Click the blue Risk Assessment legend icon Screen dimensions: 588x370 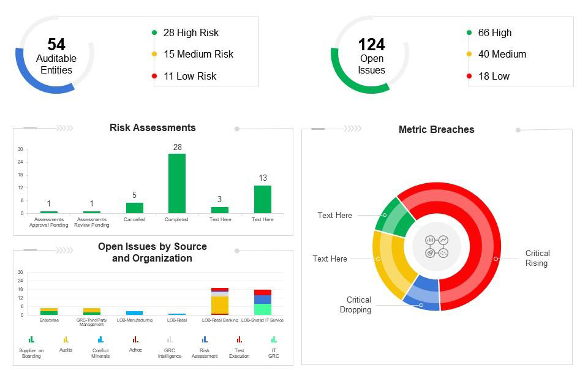coord(205,339)
